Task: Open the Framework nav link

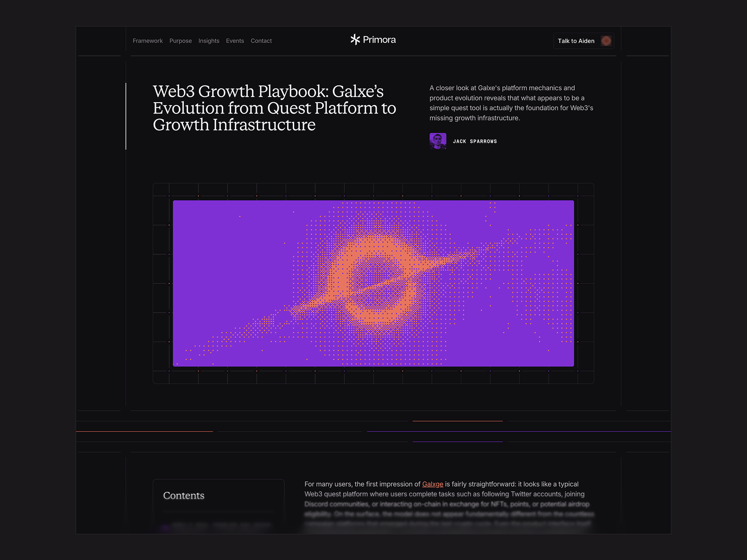Action: click(148, 41)
